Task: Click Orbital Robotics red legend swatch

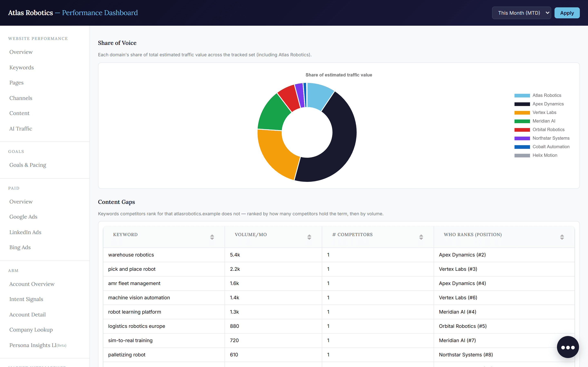Action: point(522,130)
